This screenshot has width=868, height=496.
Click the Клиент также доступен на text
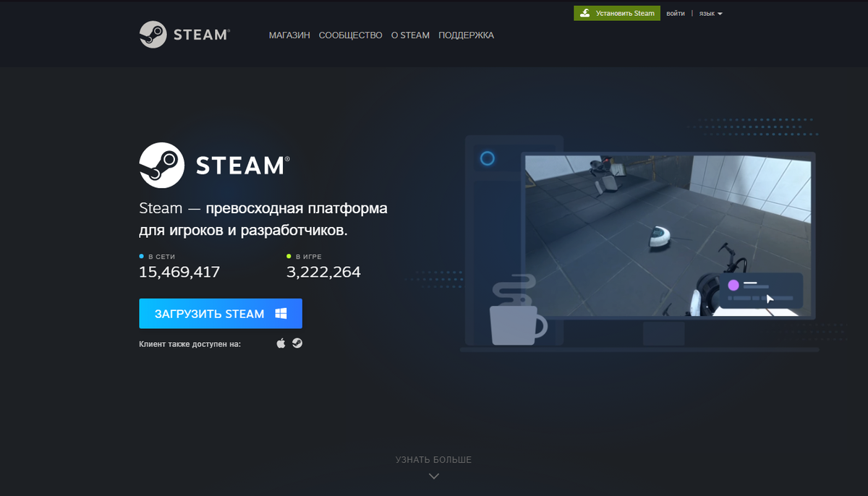tap(190, 344)
